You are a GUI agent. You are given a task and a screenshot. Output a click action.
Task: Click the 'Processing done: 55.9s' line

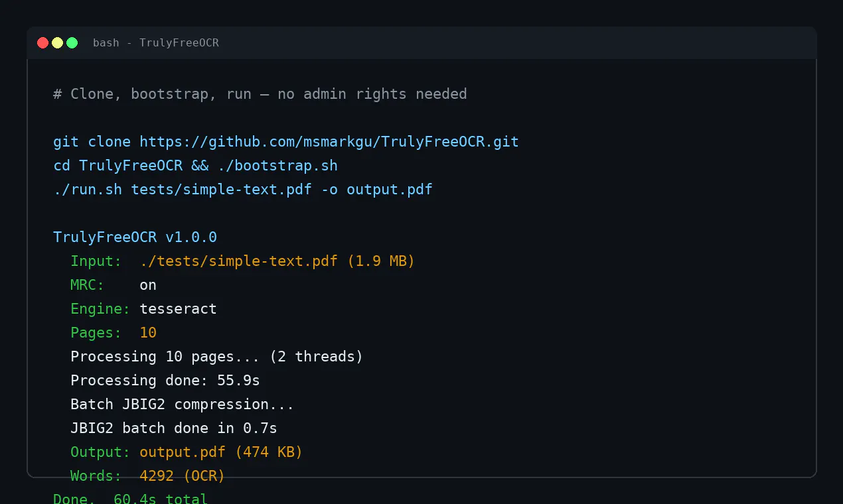pyautogui.click(x=165, y=381)
